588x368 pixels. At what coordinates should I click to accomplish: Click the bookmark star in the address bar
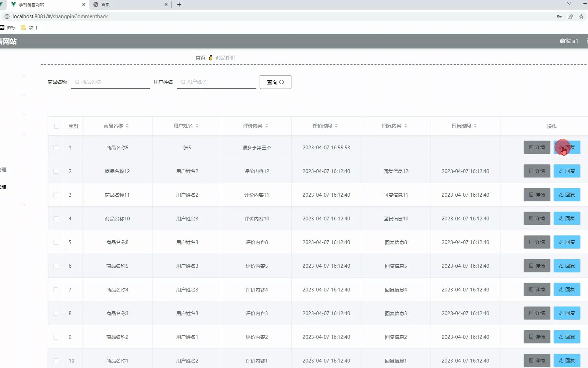pyautogui.click(x=581, y=16)
